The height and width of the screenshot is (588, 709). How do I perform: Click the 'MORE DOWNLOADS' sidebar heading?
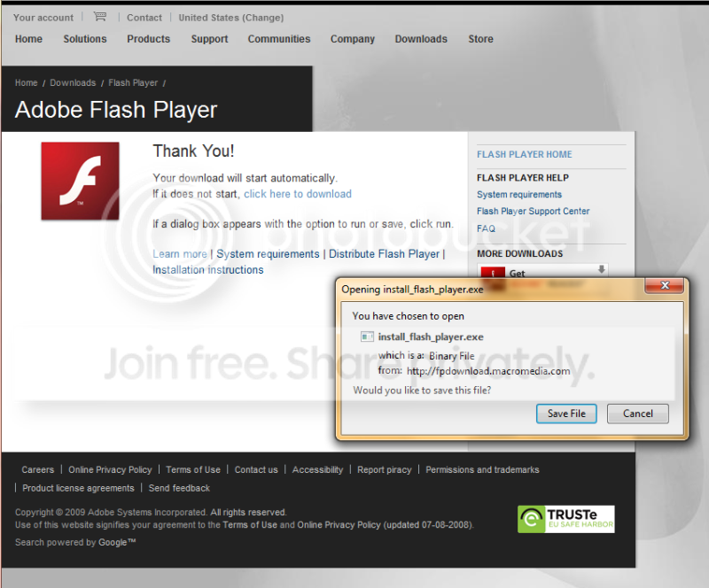click(x=519, y=253)
